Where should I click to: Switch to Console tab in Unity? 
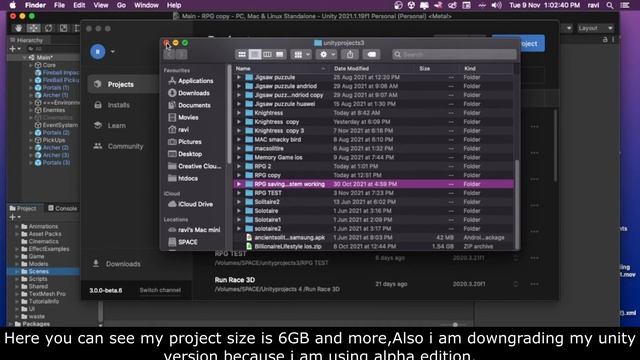pyautogui.click(x=62, y=208)
